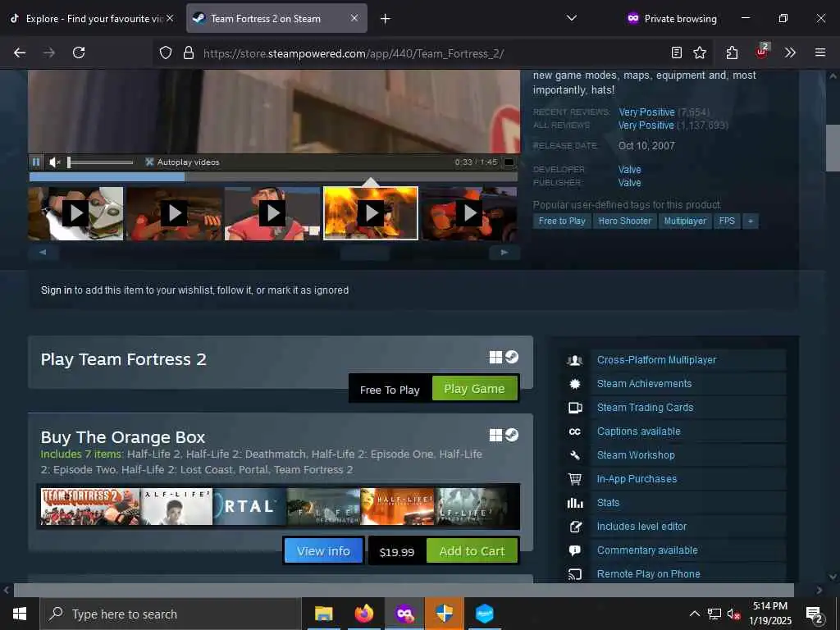Screen dimensions: 840x630
Task: Click the level editor pencil icon
Action: click(575, 526)
